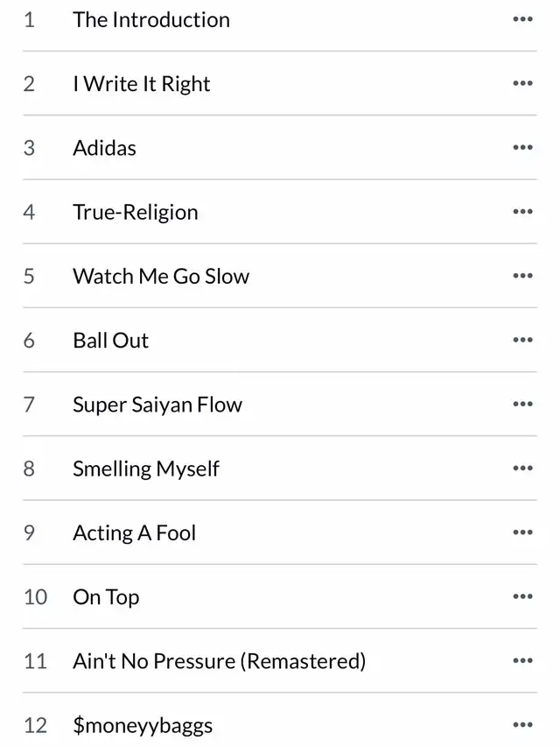560x747 pixels.
Task: Open more options for I Write It Right
Action: (522, 83)
